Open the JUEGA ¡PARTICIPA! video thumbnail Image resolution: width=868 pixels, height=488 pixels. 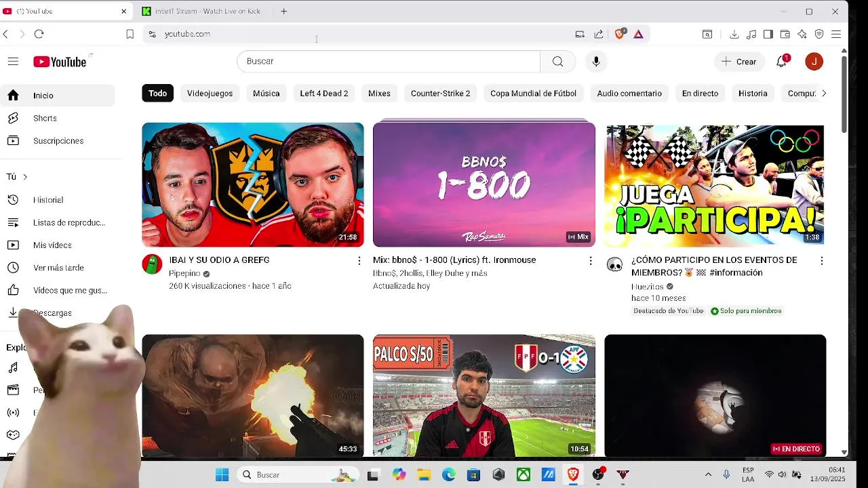point(715,184)
